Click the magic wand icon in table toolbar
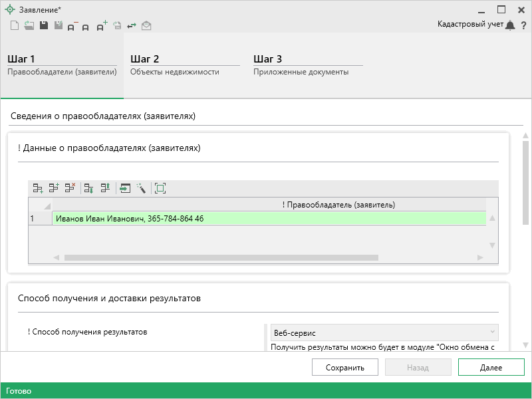 141,188
